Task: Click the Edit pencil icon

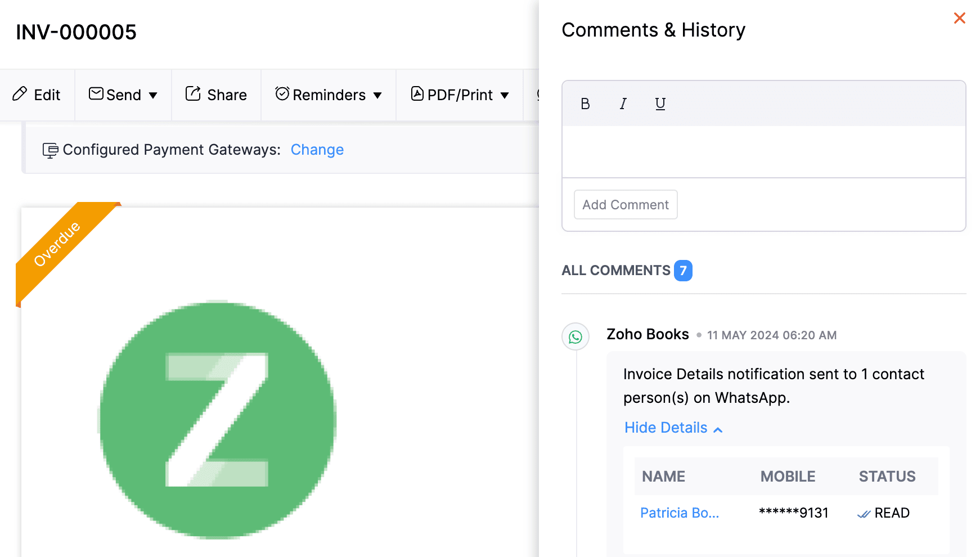Action: pos(20,94)
